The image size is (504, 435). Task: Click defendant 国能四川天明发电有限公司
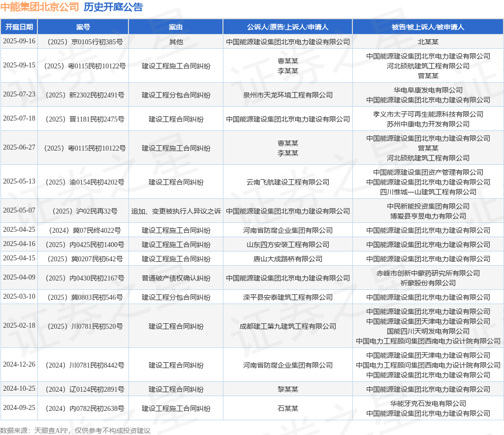coord(428,331)
